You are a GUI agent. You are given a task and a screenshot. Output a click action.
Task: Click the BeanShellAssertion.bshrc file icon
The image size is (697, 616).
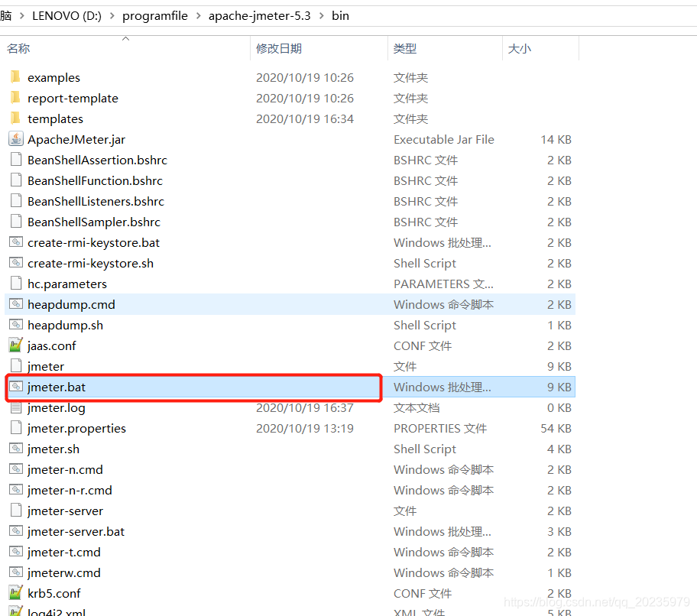tap(16, 160)
